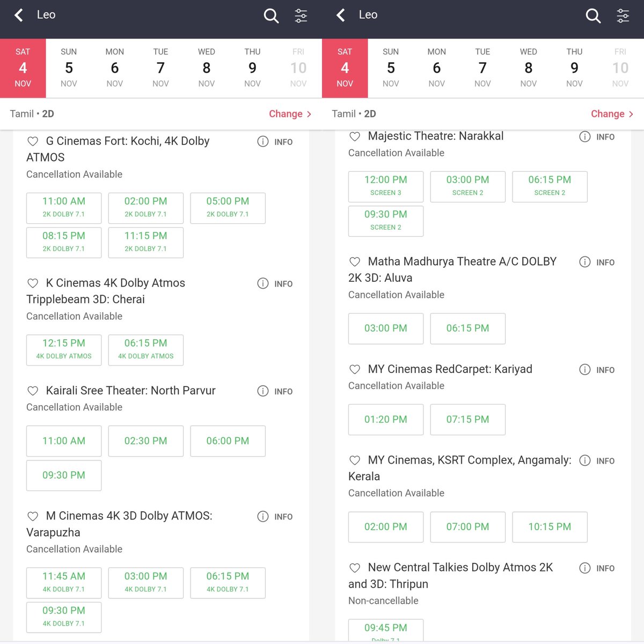Favorite Majestic Theatre Narakkal heart icon
The height and width of the screenshot is (644, 644).
355,136
